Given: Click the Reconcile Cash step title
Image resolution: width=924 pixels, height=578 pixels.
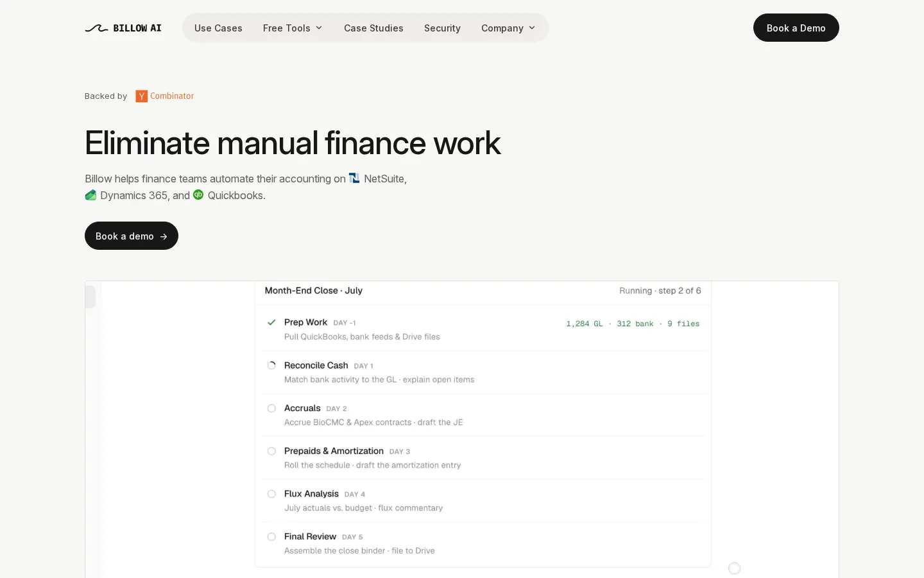Looking at the screenshot, I should pos(316,365).
